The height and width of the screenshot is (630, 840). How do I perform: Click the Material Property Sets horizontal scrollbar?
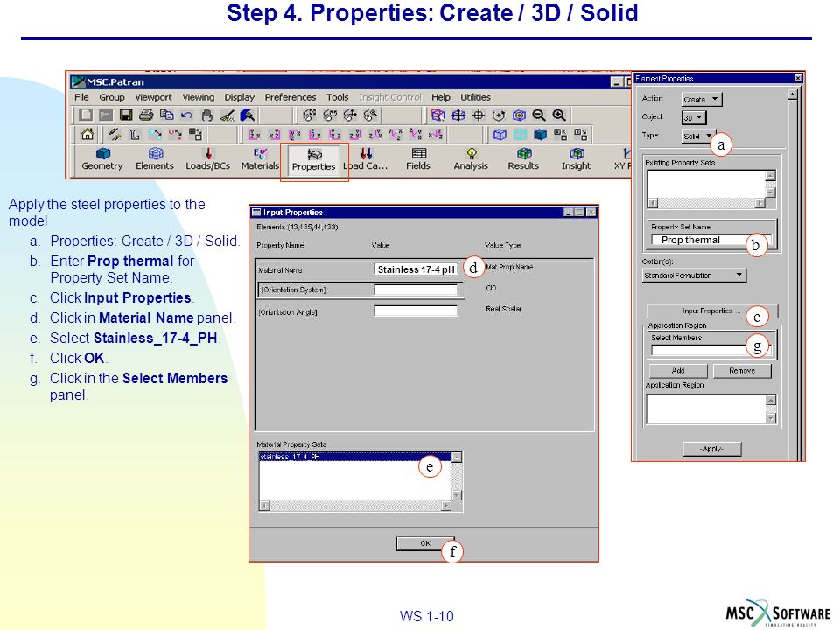point(356,506)
